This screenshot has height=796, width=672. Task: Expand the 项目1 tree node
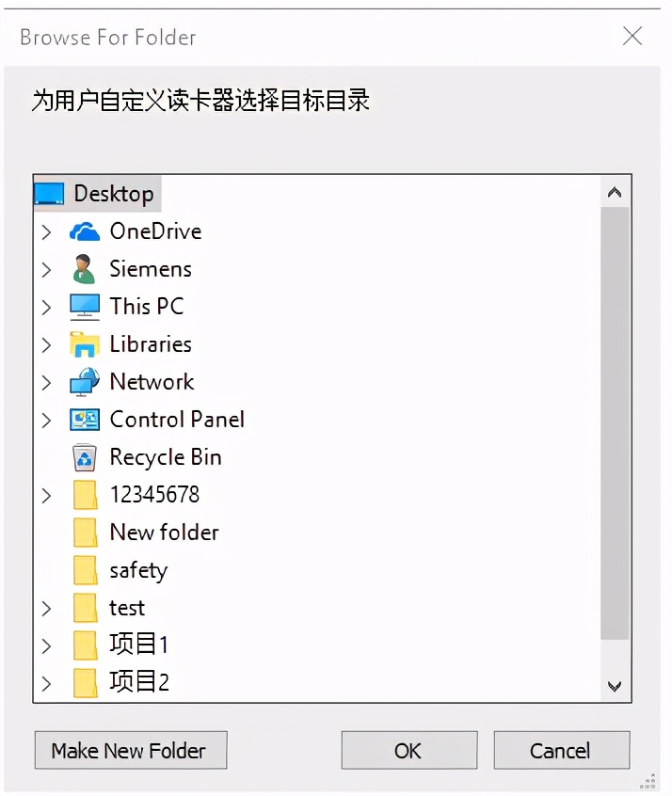(x=47, y=645)
